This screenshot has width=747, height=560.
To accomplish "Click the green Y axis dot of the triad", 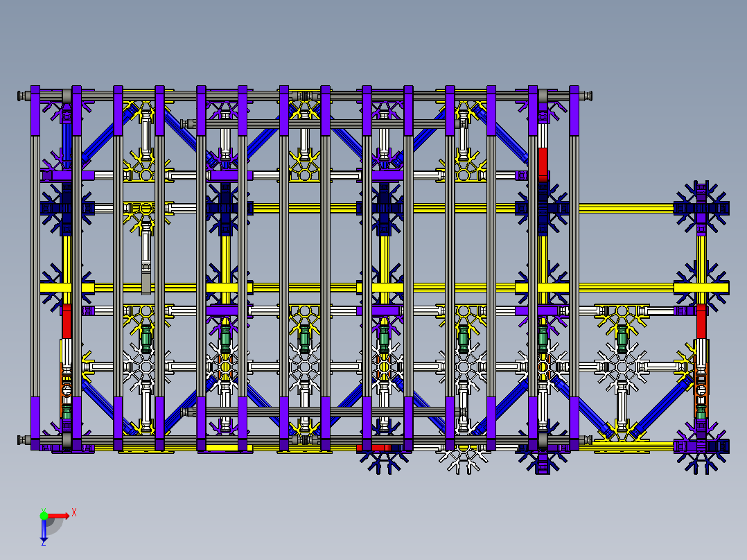I will click(x=44, y=516).
